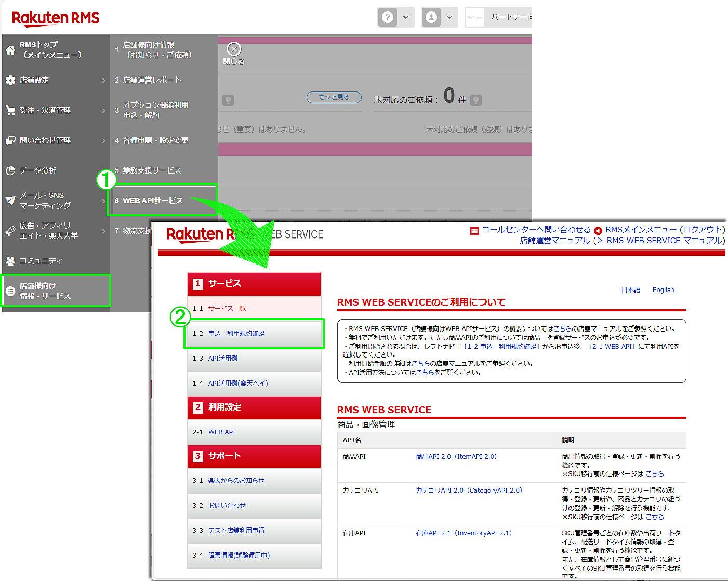Viewport: 728px width, 581px height.
Task: Expand the dropdown arrow beside the help icon
Action: click(x=406, y=17)
